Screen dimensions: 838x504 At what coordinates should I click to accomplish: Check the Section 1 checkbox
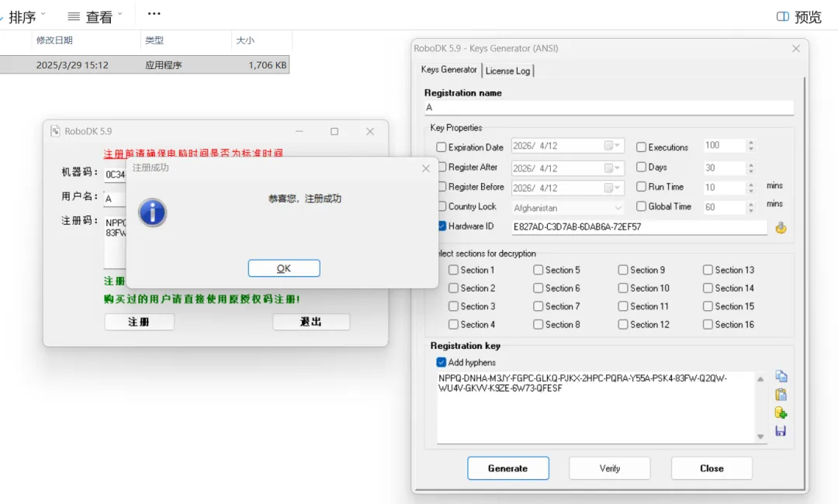point(453,270)
